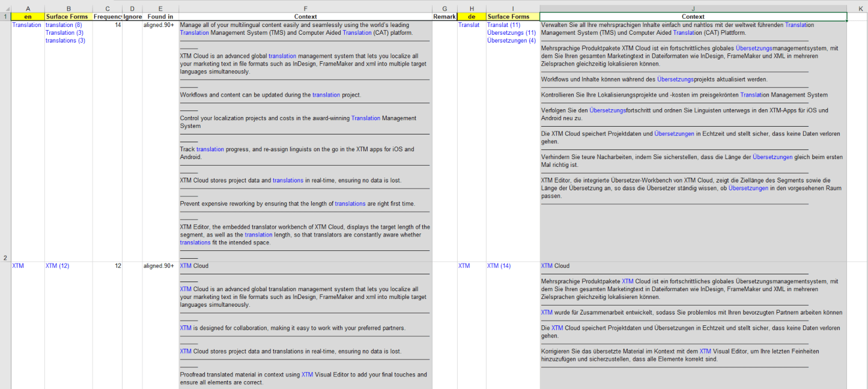Viewport: 868px width, 389px height.
Task: Select column F header
Action: click(x=305, y=8)
